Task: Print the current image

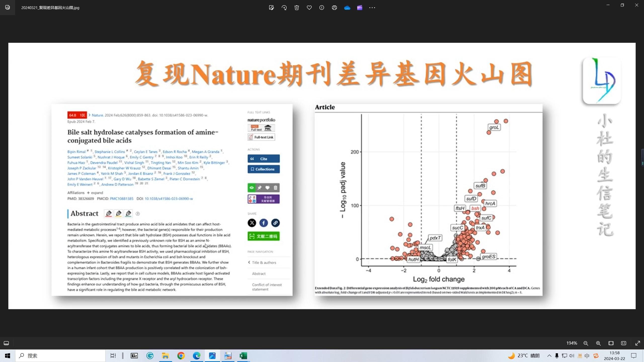Action: 334,8
